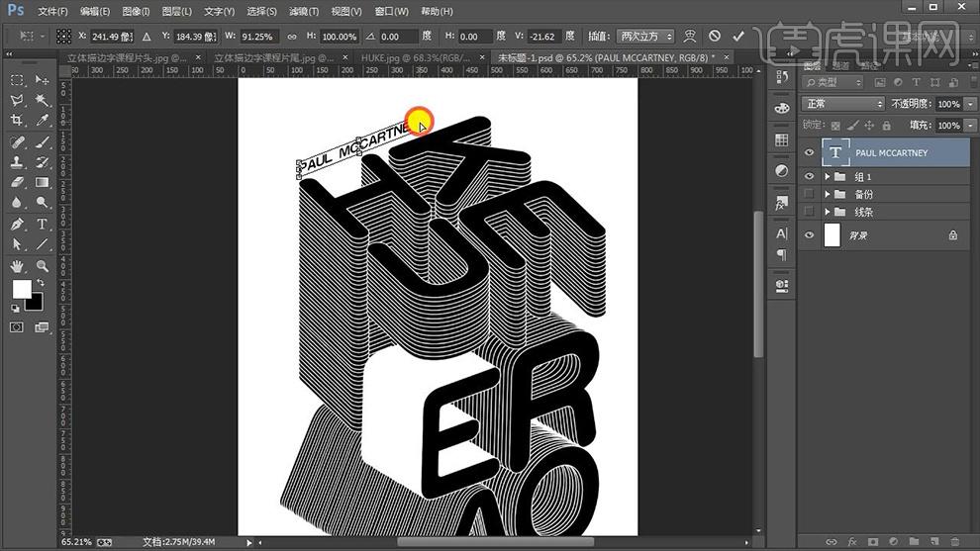980x551 pixels.
Task: Open the 滤镜(T) menu
Action: point(304,11)
